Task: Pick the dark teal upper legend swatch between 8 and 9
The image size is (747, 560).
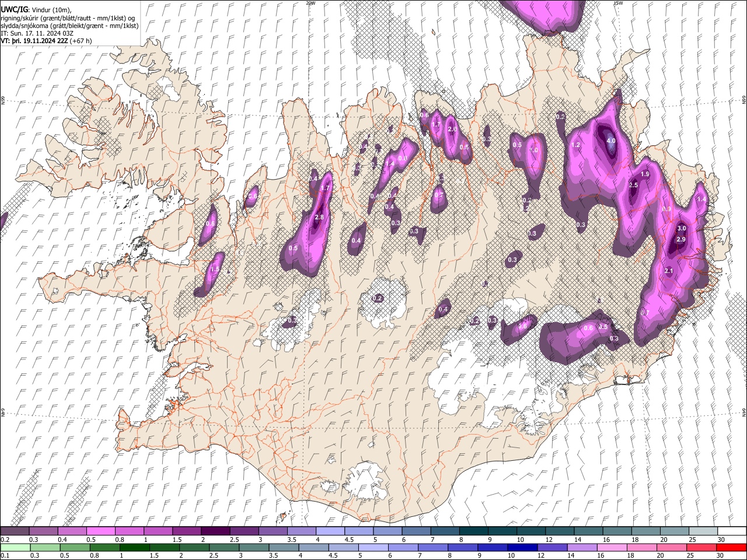Action: (473, 531)
